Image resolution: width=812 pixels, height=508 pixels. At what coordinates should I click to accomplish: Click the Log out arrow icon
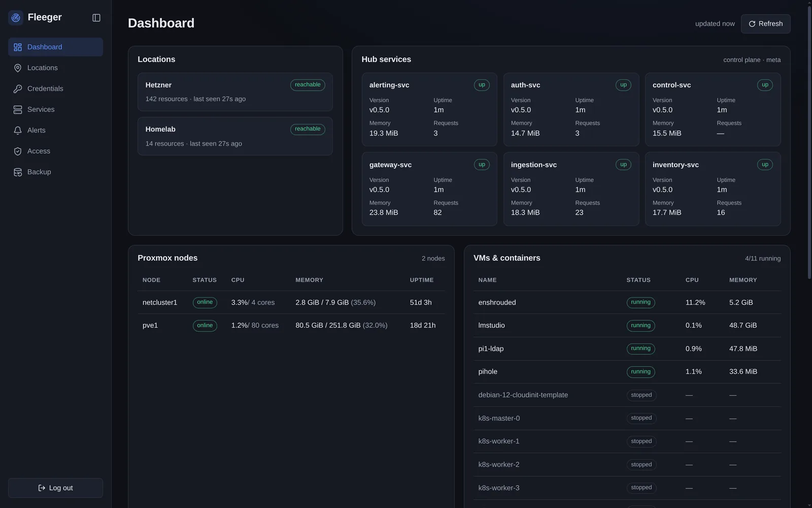click(x=42, y=488)
